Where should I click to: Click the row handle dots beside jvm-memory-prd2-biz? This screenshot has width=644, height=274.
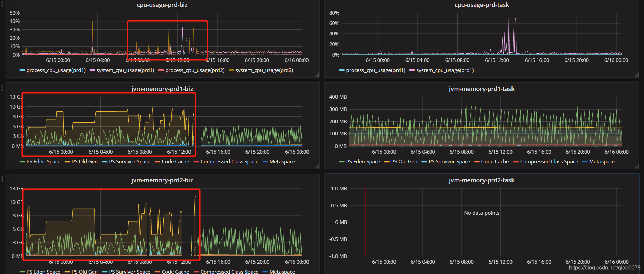point(2,179)
